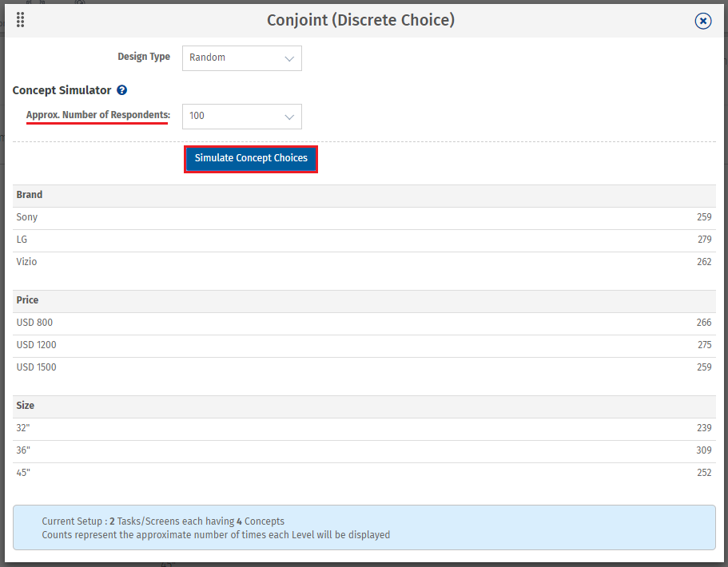Click the drag handle dots in modal header
Image resolution: width=728 pixels, height=567 pixels.
[20, 20]
